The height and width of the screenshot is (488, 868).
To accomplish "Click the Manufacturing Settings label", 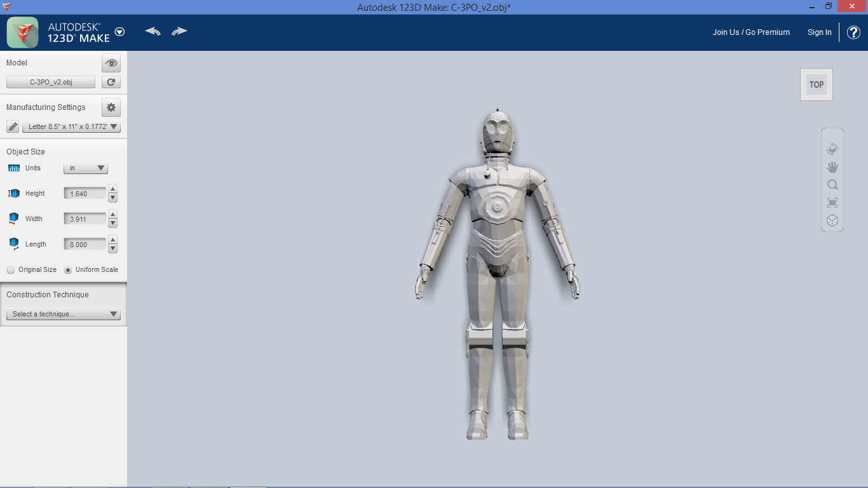I will point(46,107).
